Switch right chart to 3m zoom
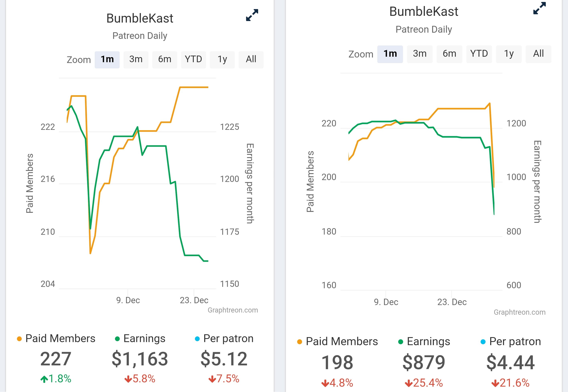This screenshot has height=392, width=568. tap(420, 54)
